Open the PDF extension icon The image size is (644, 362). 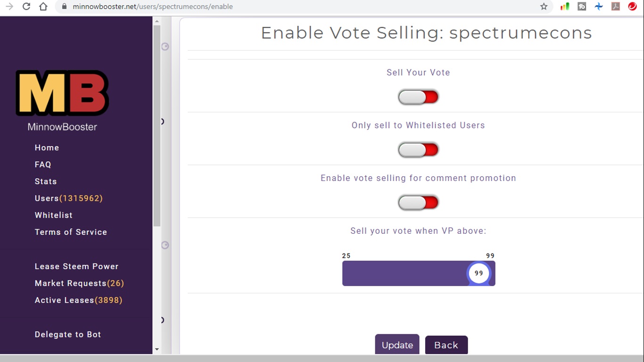(615, 7)
